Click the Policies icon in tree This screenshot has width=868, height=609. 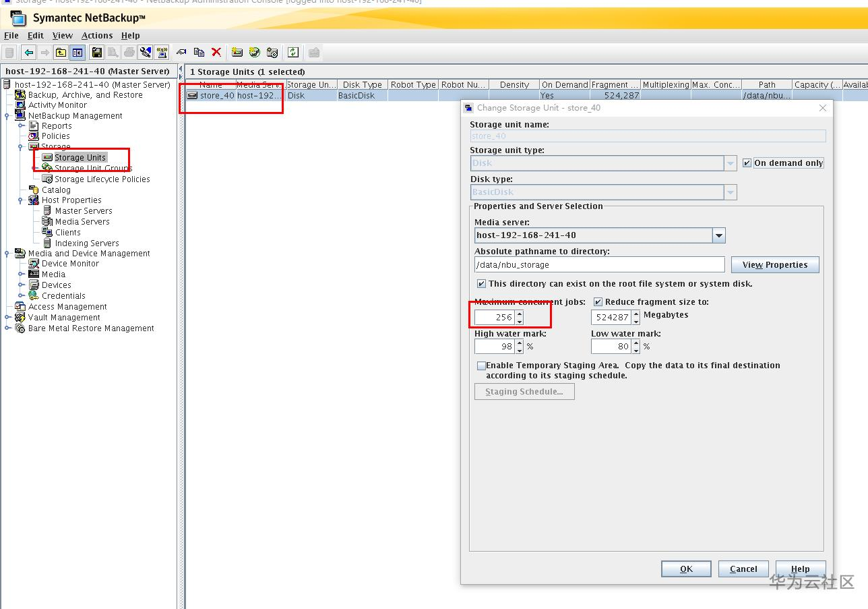coord(34,136)
